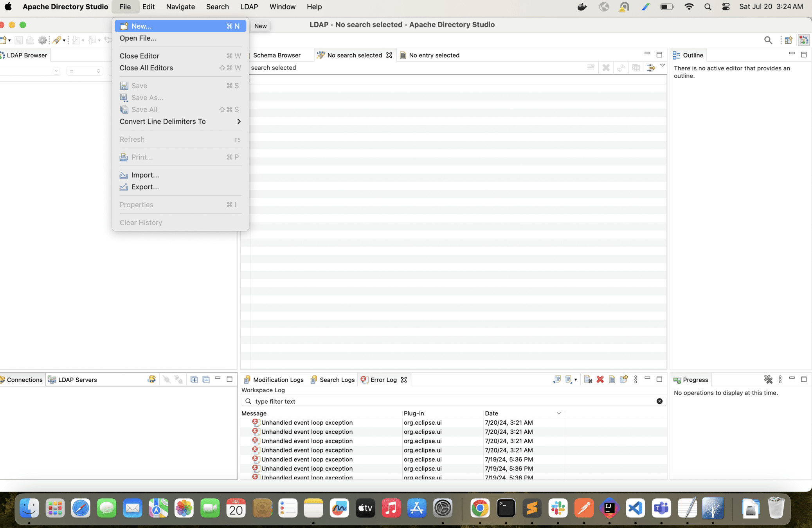
Task: Click the New Connection LDAP icon
Action: pyautogui.click(x=151, y=379)
